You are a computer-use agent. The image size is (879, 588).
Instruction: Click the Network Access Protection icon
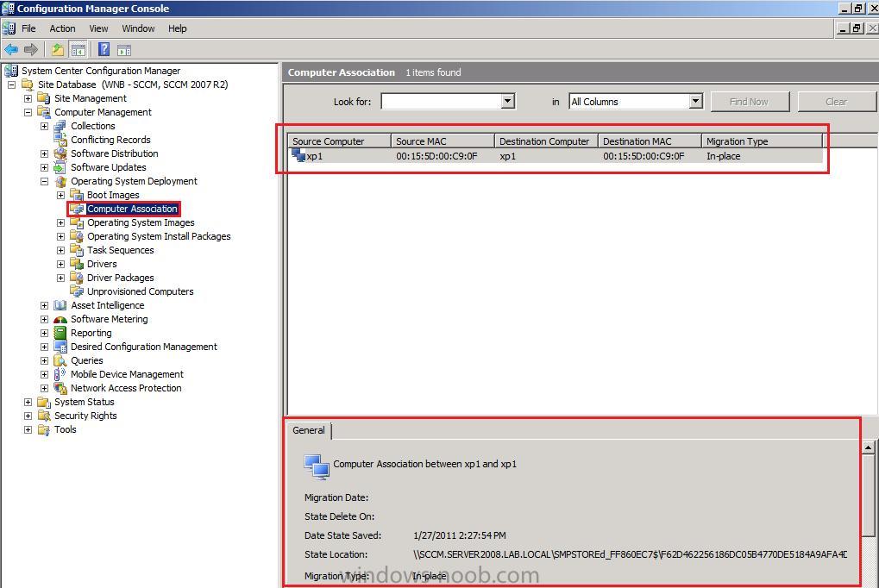[60, 388]
